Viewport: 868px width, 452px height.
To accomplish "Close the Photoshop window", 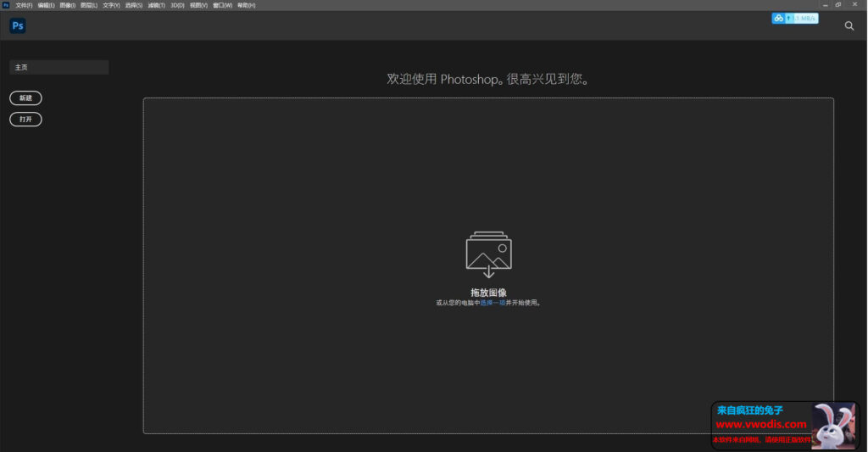I will pos(854,5).
